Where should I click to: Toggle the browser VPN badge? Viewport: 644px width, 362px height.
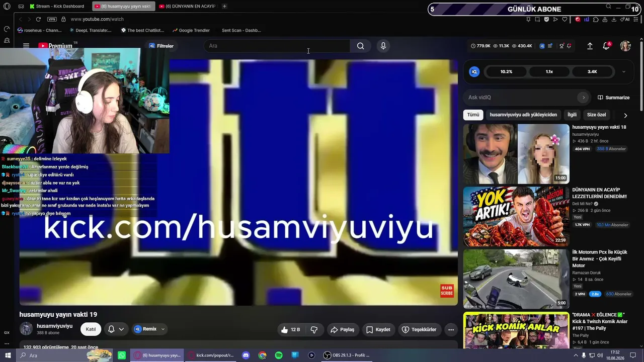(52, 19)
